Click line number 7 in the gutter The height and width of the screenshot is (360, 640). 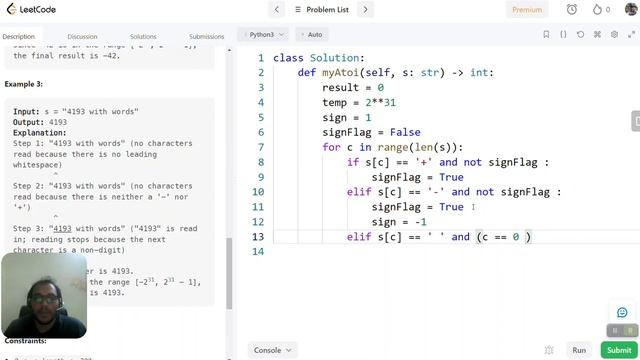tap(260, 147)
